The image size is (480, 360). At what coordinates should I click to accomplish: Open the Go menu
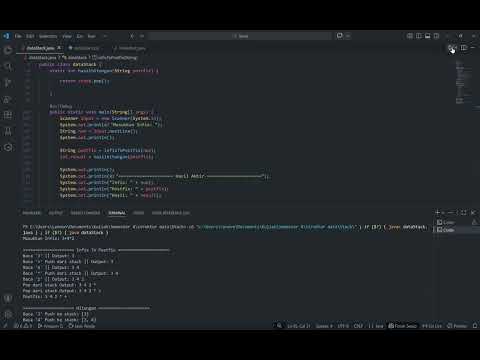[80, 36]
